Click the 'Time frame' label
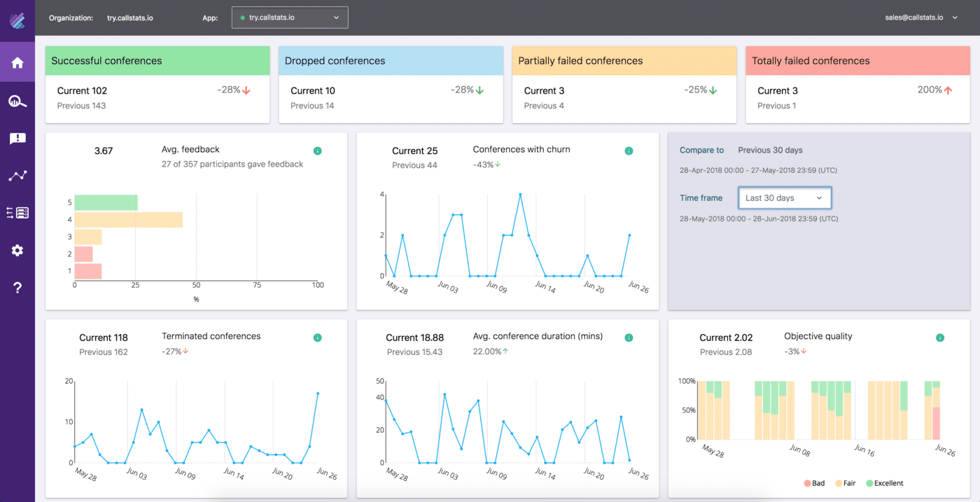The height and width of the screenshot is (502, 980). pyautogui.click(x=701, y=198)
